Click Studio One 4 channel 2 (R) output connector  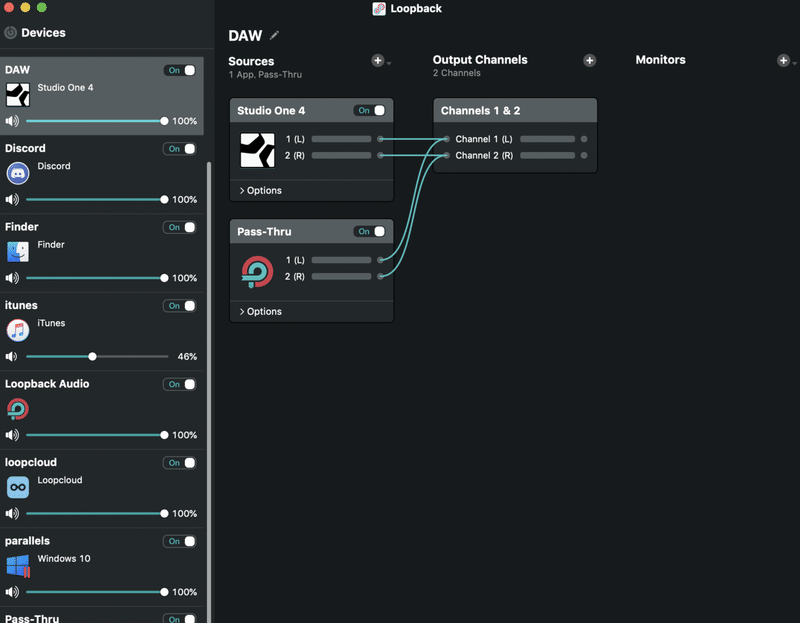[x=380, y=155]
